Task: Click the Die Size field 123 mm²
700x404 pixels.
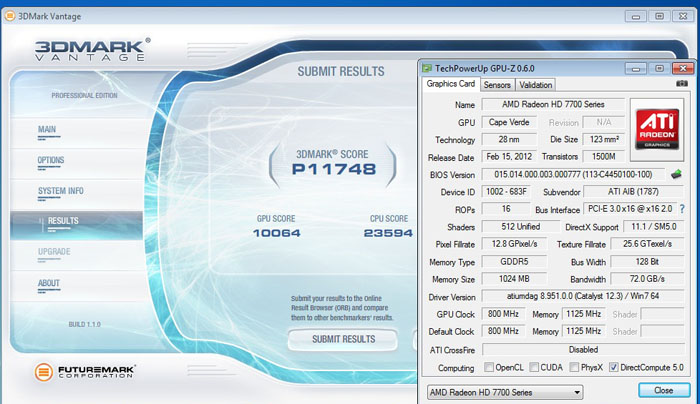Action: click(x=604, y=139)
